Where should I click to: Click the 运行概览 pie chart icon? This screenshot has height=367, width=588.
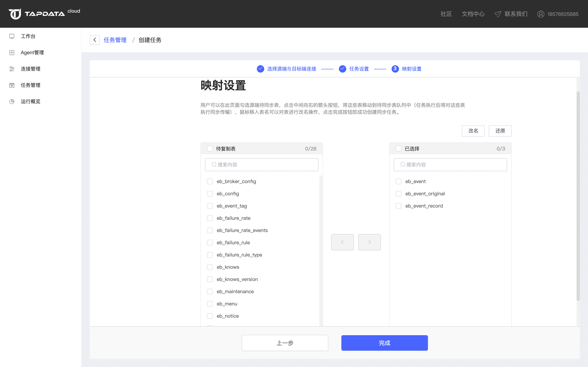click(12, 102)
